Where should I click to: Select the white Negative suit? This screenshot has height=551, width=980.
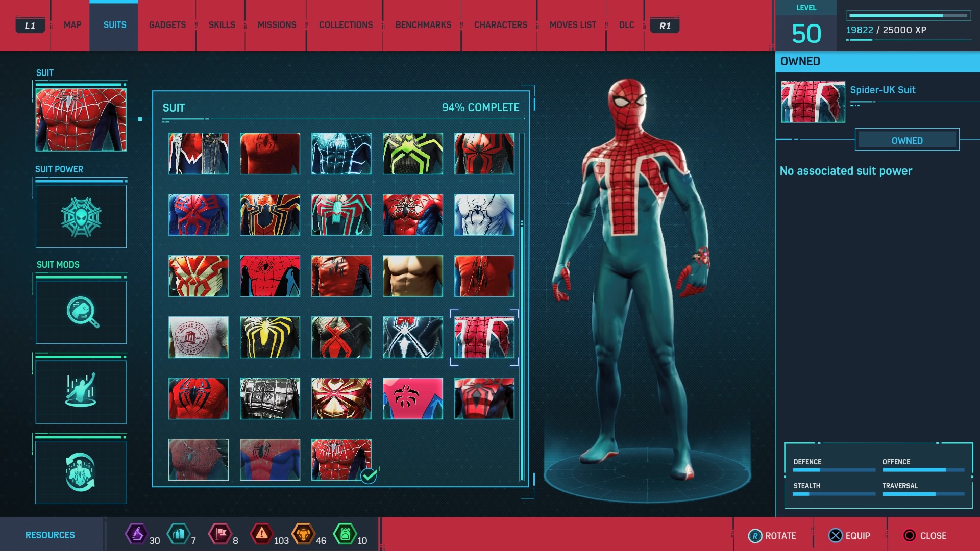pos(484,215)
